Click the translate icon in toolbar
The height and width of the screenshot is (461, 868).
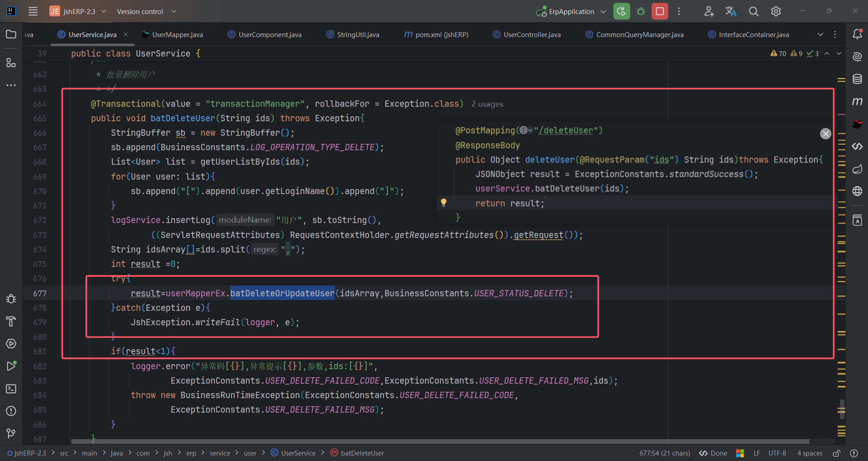click(731, 11)
